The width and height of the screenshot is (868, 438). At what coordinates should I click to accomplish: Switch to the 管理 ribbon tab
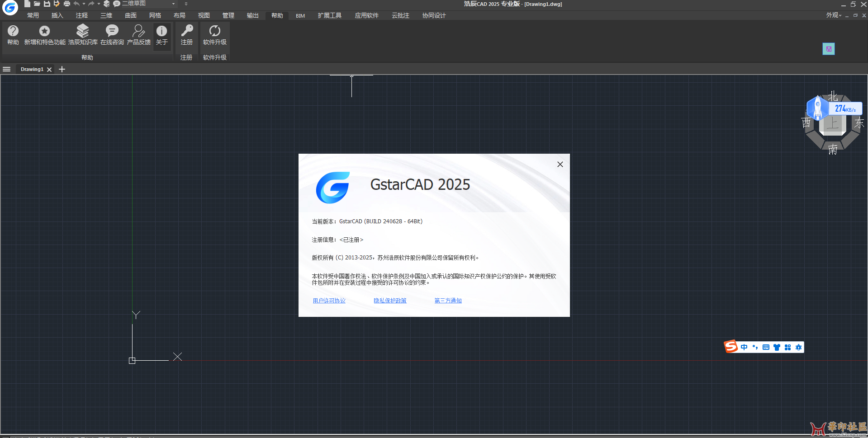click(228, 15)
